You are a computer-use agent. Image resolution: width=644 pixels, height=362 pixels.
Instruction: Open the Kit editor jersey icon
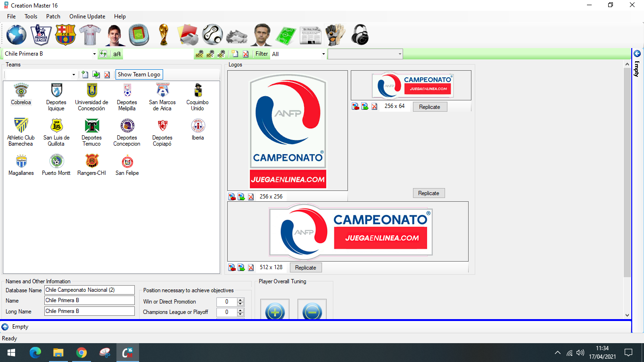point(90,34)
